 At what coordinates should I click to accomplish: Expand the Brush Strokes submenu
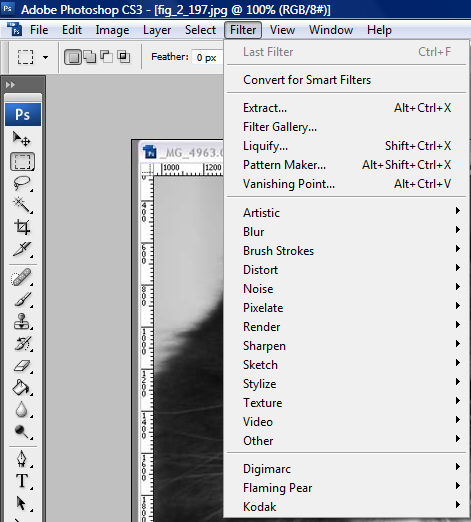[346, 251]
